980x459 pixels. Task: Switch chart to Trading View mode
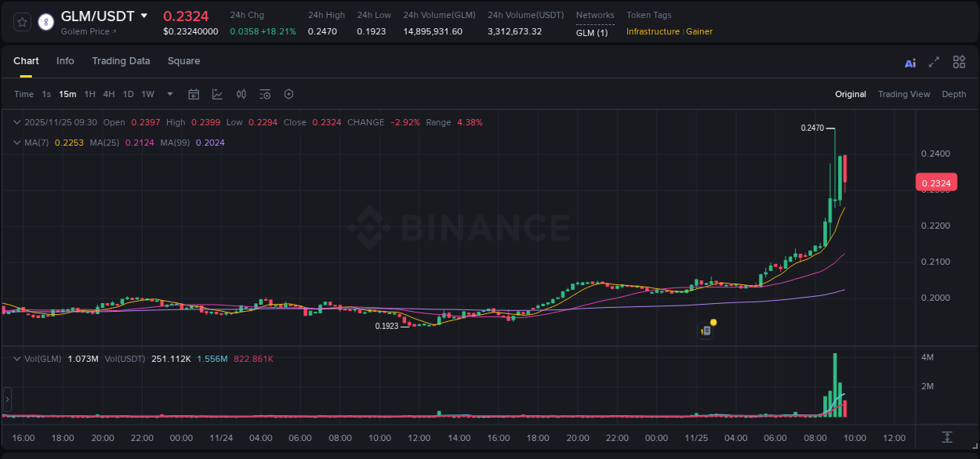(904, 94)
